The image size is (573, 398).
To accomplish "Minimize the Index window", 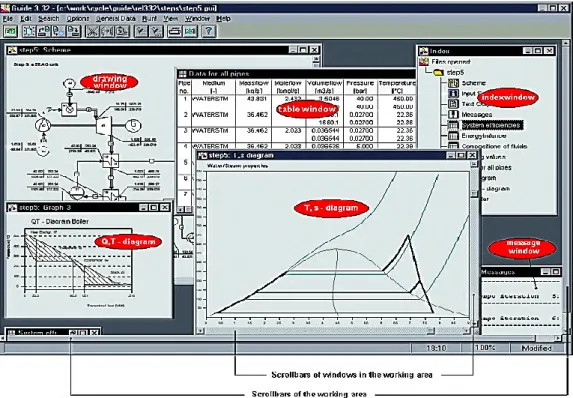I will pyautogui.click(x=527, y=51).
